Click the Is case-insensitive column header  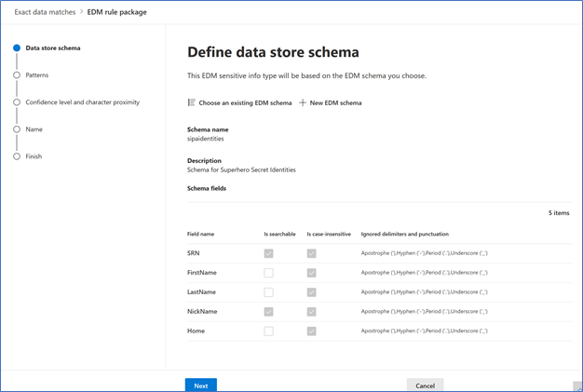(329, 234)
